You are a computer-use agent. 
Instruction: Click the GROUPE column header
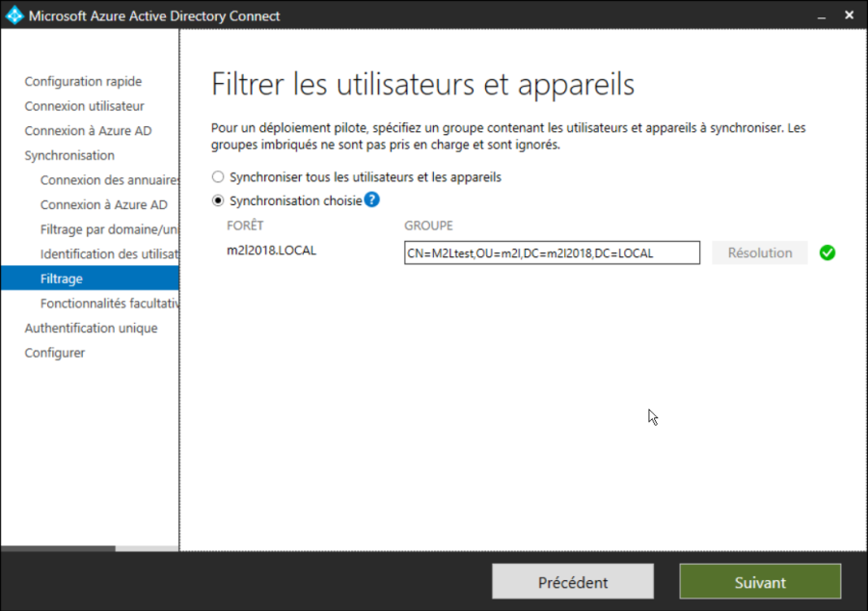pyautogui.click(x=428, y=226)
